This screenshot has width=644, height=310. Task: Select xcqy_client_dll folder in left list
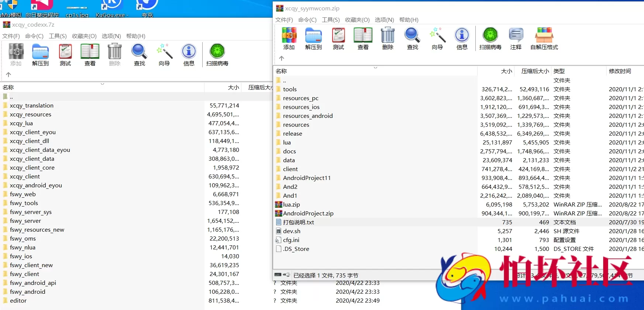[29, 141]
